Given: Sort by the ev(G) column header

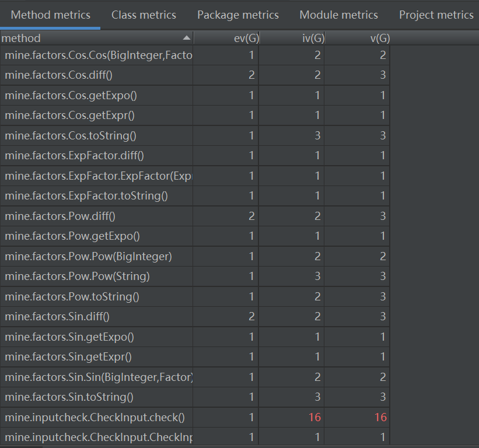Looking at the screenshot, I should click(226, 38).
